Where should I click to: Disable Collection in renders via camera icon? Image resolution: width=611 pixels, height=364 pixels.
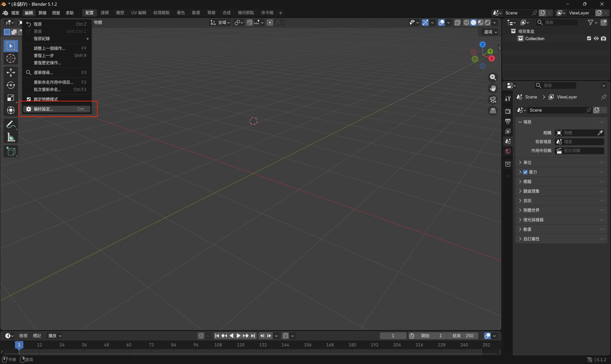click(x=603, y=38)
